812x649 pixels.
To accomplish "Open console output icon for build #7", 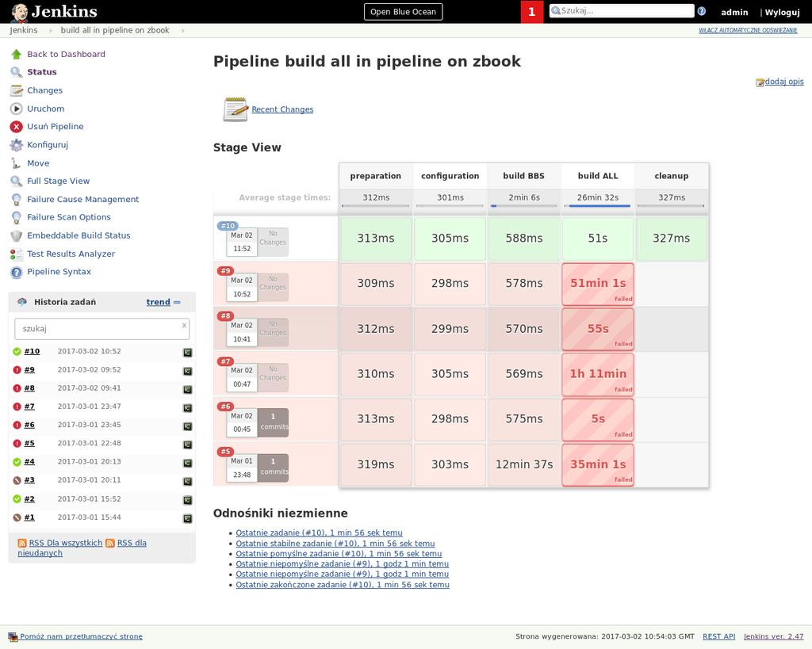I will tap(187, 408).
